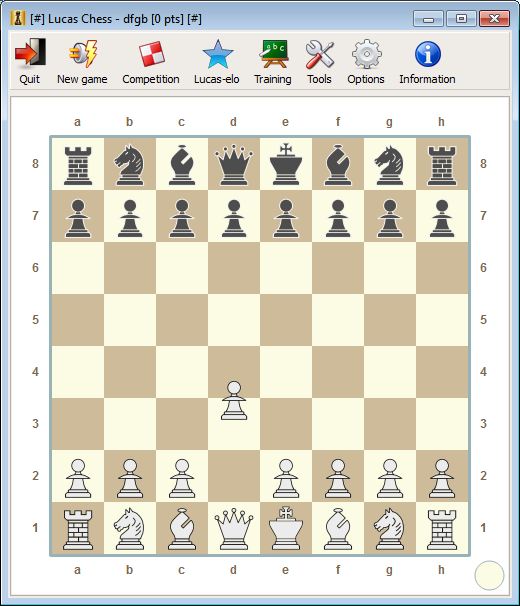Image resolution: width=520 pixels, height=606 pixels.
Task: Click the empty f6 square
Action: (x=338, y=268)
